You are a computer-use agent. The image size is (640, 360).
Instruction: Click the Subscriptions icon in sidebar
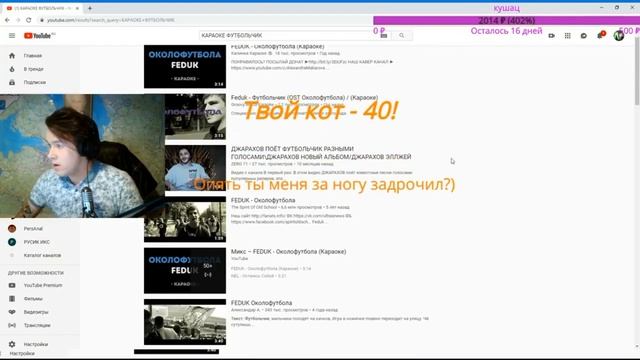(12, 82)
